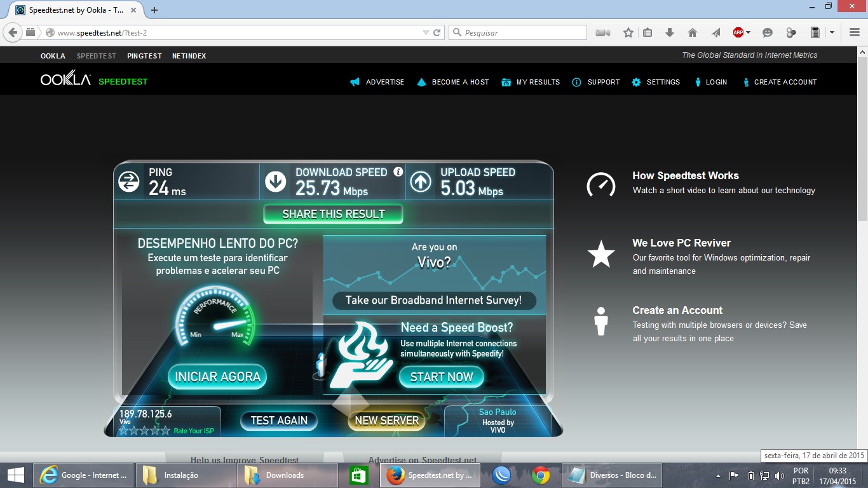Open the Firefox hamburger menu

pyautogui.click(x=855, y=32)
